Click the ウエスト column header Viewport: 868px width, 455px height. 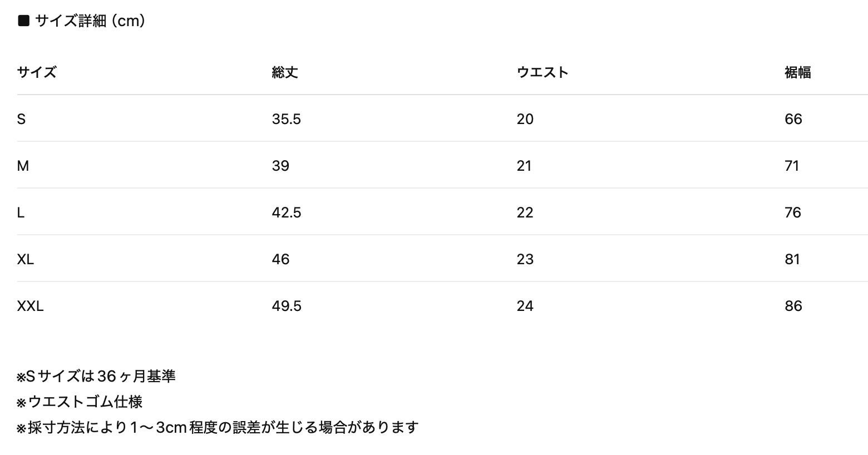coord(542,72)
